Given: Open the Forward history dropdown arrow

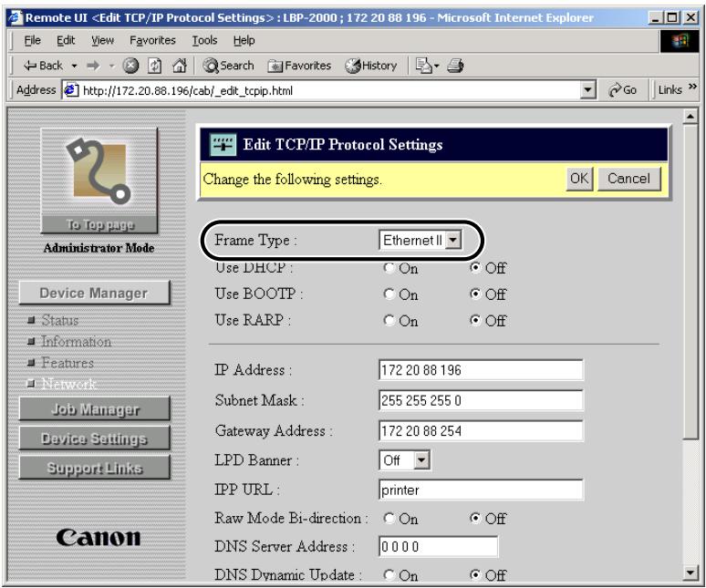Looking at the screenshot, I should pyautogui.click(x=112, y=67).
